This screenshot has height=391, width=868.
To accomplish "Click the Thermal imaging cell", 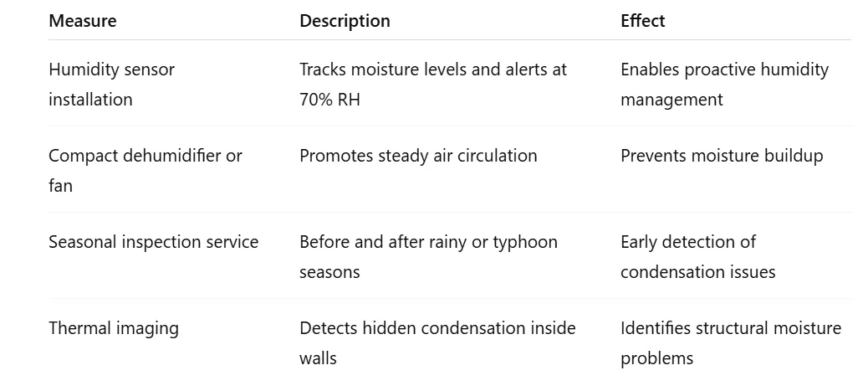I will coord(114,328).
